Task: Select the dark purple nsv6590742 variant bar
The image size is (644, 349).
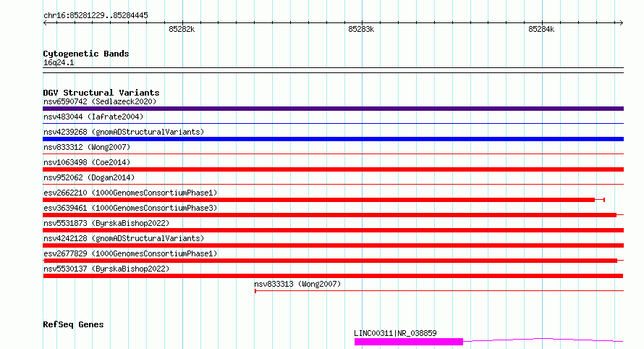Action: pos(333,109)
